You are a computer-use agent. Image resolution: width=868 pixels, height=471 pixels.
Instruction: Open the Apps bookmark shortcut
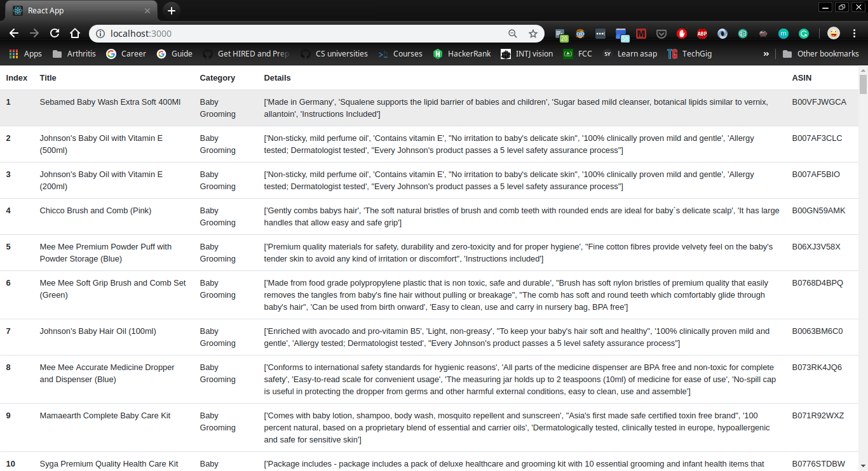(25, 54)
